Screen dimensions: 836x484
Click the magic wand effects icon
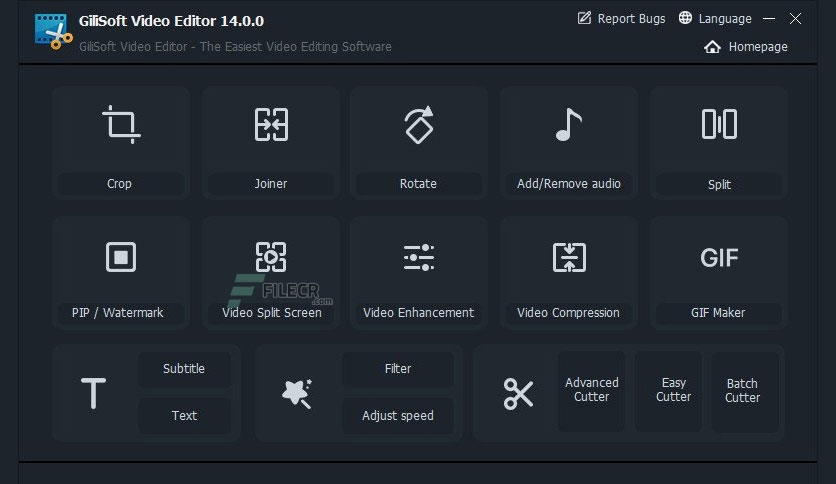pos(297,394)
